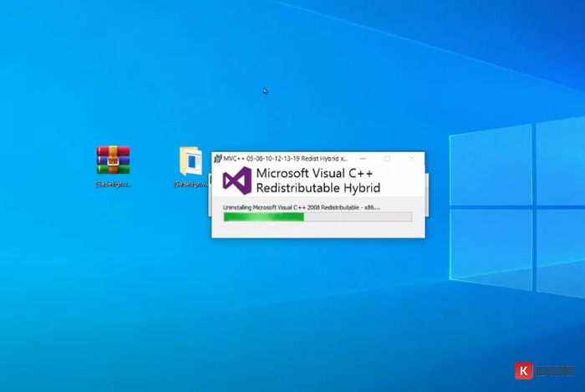The height and width of the screenshot is (392, 585).
Task: Click the purple Visual Studio logo
Action: click(x=237, y=181)
